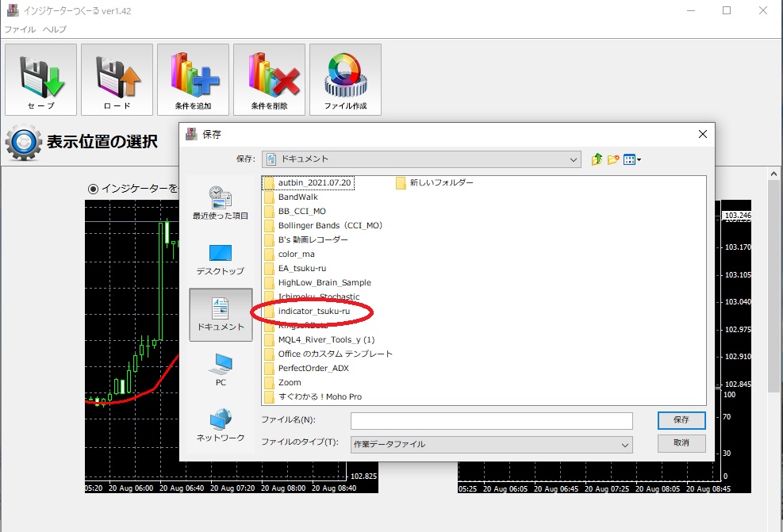Click the Create File (ファイル作成) icon
Viewport: 783px width, 532px height.
[x=345, y=79]
